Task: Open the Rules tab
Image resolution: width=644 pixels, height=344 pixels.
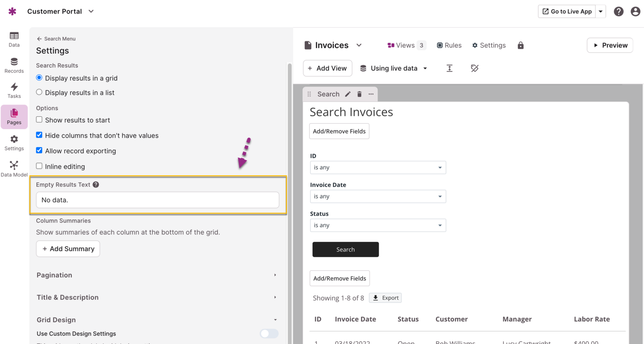Action: 449,45
